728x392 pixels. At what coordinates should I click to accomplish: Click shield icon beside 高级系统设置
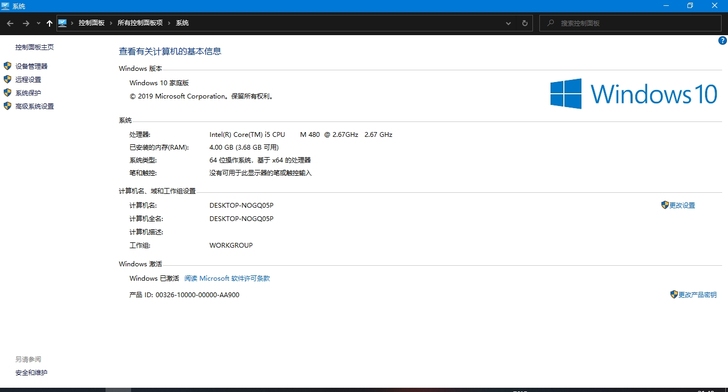pos(7,106)
